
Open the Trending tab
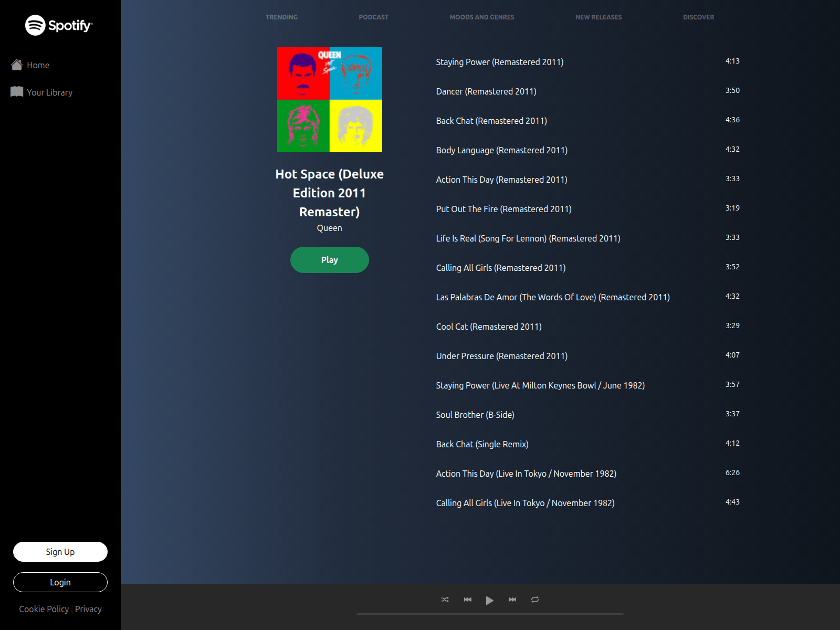[281, 17]
